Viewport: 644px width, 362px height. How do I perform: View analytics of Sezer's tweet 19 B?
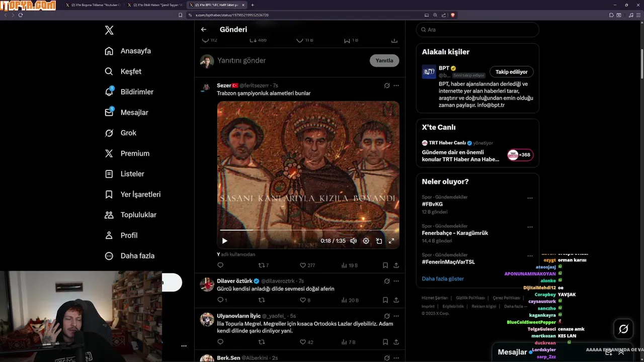pyautogui.click(x=349, y=265)
